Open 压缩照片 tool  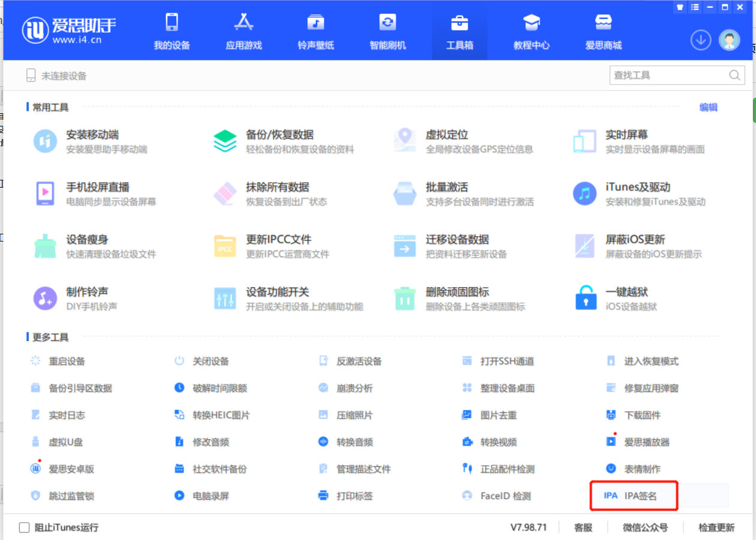point(346,415)
